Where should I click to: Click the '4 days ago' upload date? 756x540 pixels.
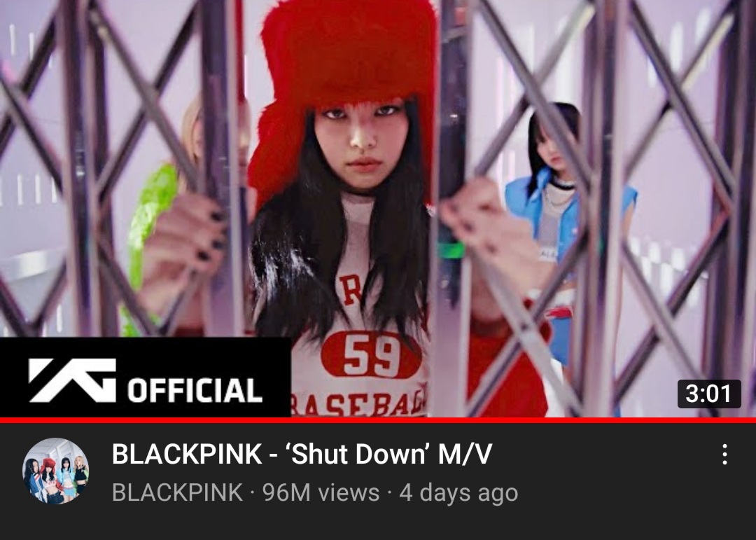(458, 492)
